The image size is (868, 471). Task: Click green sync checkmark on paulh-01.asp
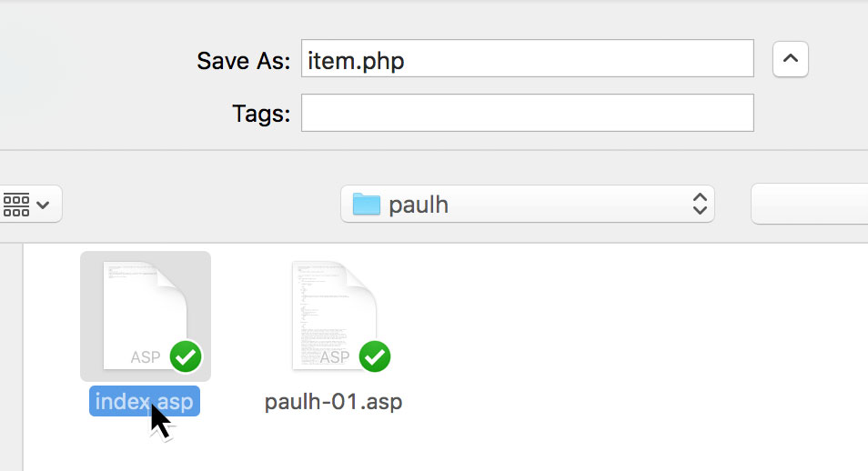(x=375, y=356)
